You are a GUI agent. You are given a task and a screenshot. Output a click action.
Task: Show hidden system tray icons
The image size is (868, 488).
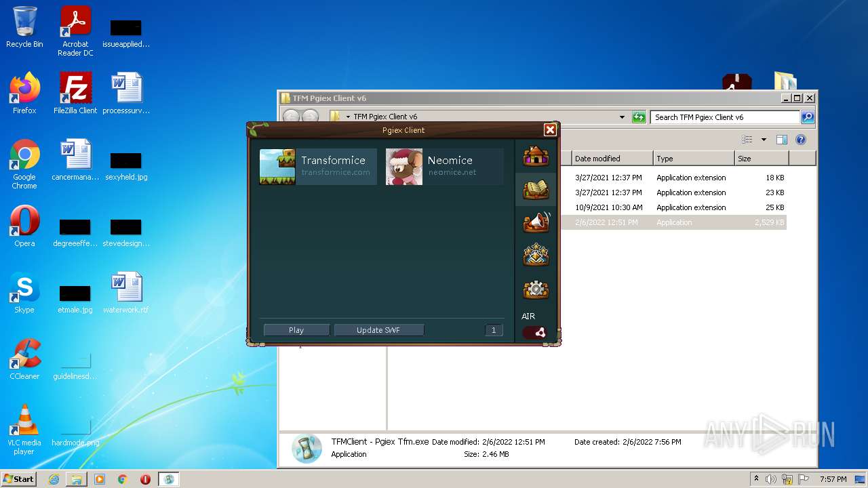click(756, 479)
